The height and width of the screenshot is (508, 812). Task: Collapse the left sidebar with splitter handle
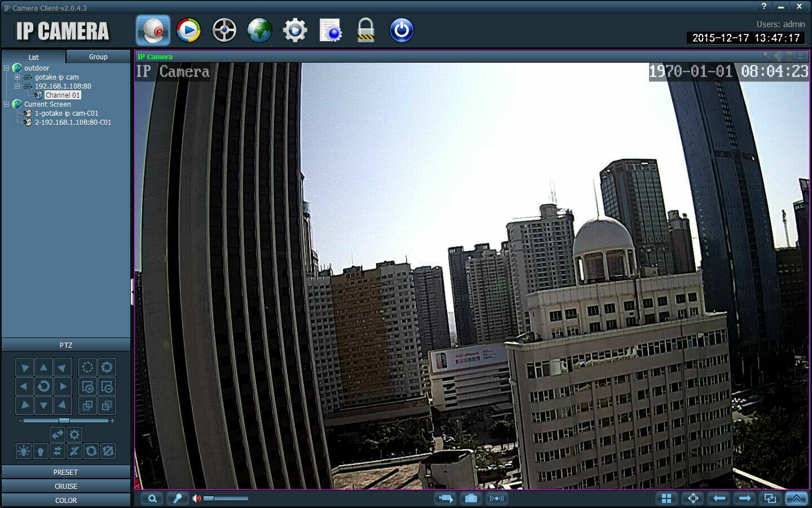click(133, 292)
